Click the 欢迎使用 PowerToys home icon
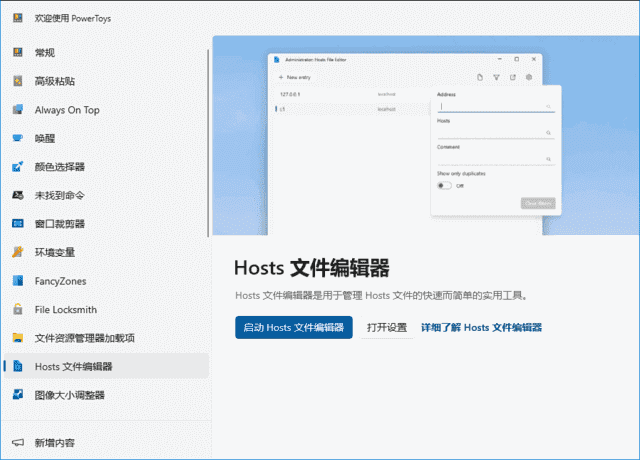Screen dimensions: 640x460 tap(17, 18)
